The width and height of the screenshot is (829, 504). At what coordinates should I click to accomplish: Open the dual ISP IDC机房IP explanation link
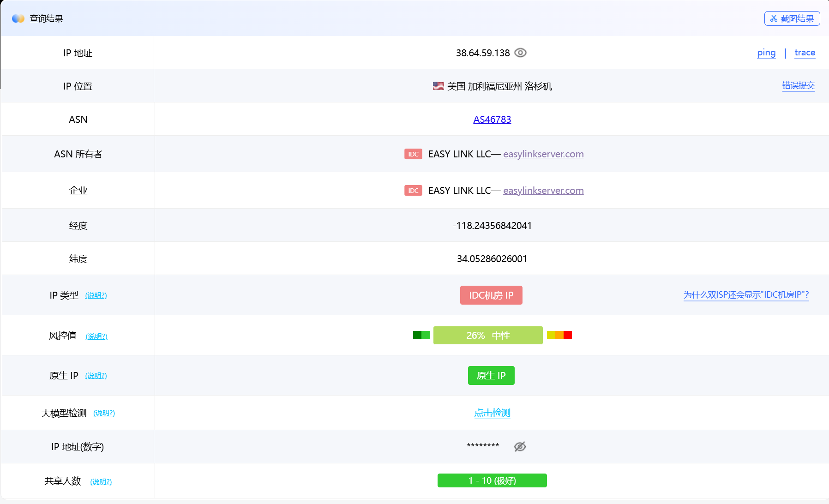pos(746,295)
